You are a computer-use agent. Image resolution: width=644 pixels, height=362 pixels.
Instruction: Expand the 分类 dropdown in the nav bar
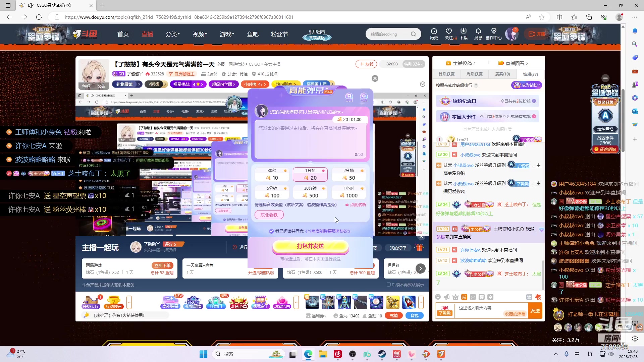tap(173, 34)
